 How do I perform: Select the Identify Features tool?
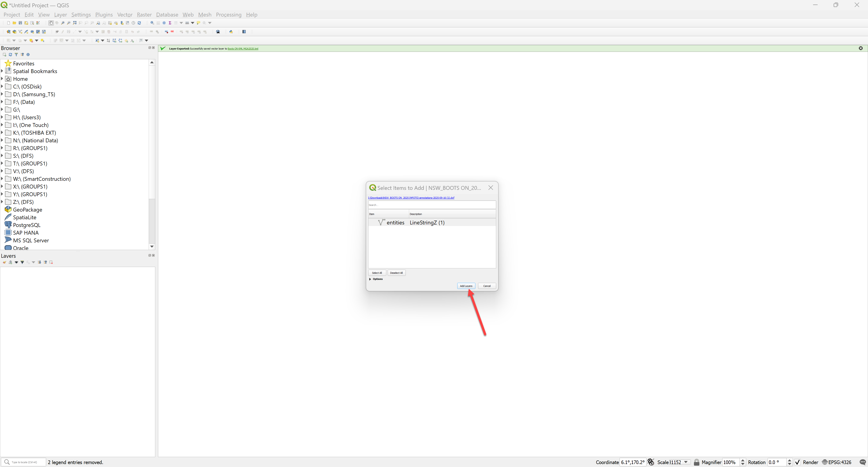152,23
